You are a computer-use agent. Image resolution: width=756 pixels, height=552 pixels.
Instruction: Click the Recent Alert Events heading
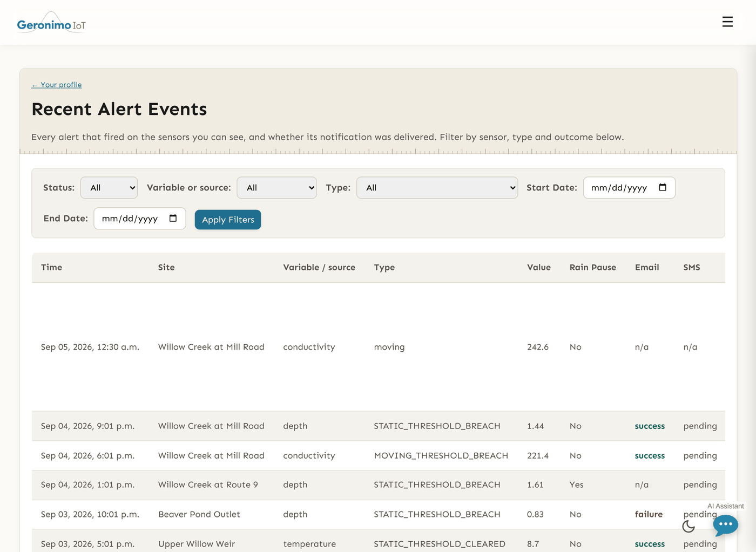click(x=119, y=109)
